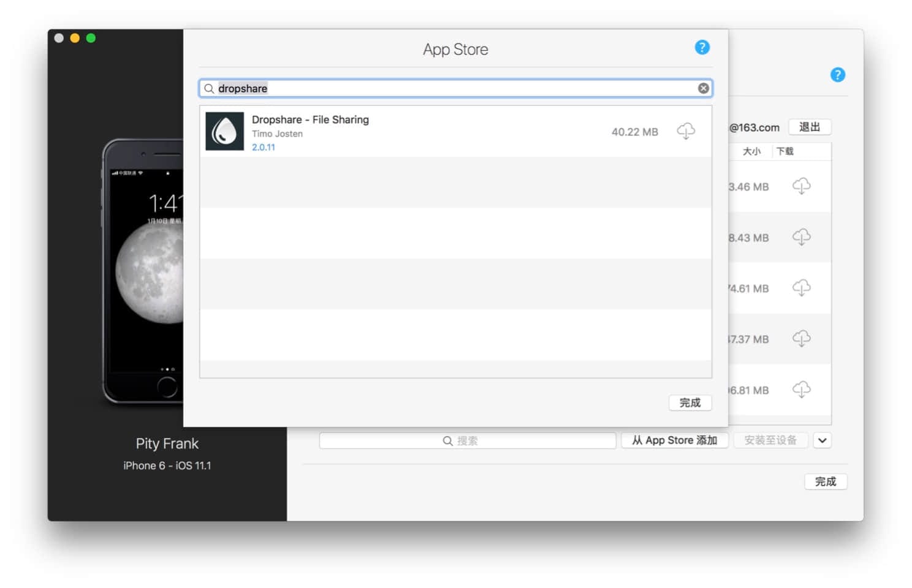The height and width of the screenshot is (588, 912).
Task: Click the 安装至设备 button
Action: point(770,440)
